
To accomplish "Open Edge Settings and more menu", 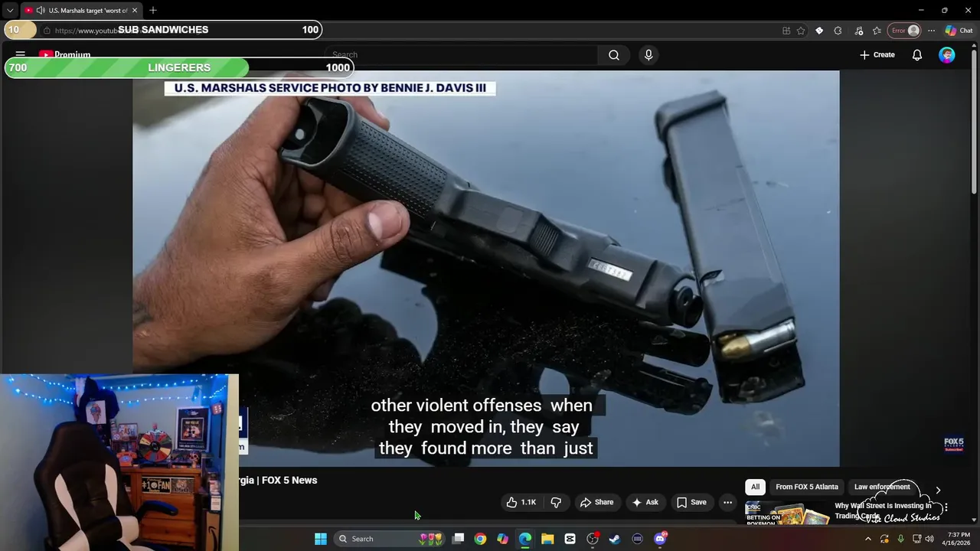I will 931,31.
